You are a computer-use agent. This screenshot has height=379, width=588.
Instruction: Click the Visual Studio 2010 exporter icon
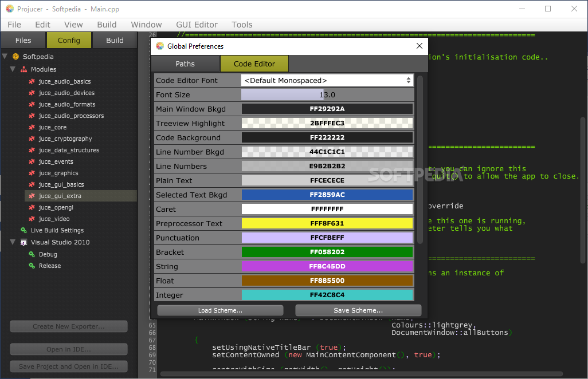pos(23,242)
